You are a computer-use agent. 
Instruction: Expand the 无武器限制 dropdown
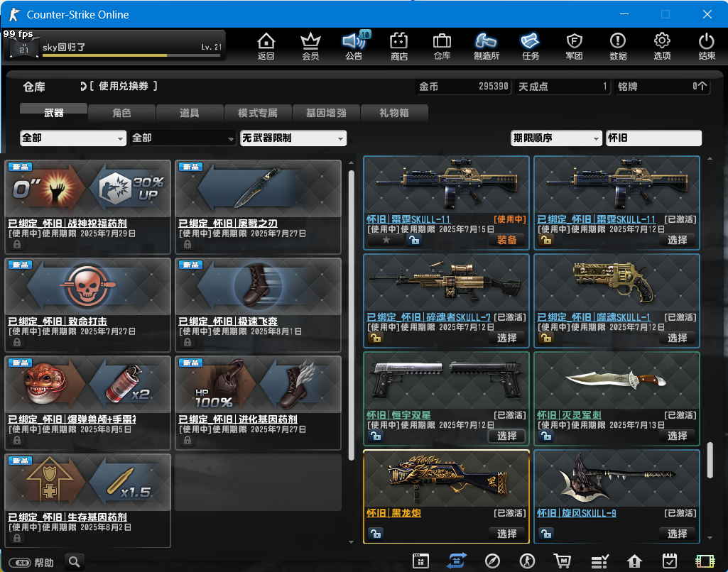(x=293, y=138)
